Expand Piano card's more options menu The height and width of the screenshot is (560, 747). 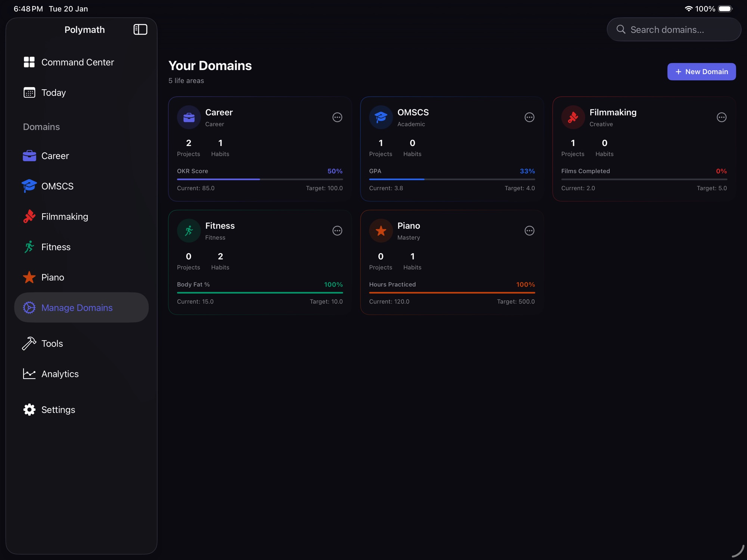pyautogui.click(x=529, y=231)
